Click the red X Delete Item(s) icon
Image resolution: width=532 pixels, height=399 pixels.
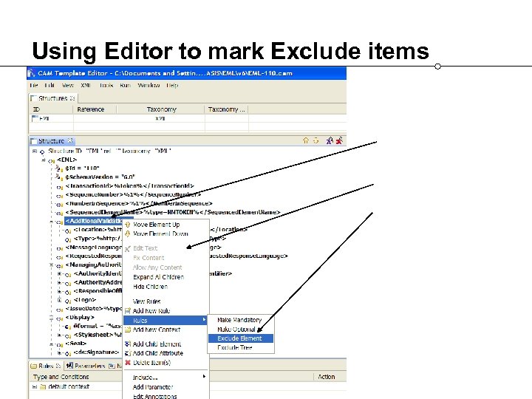tap(128, 362)
